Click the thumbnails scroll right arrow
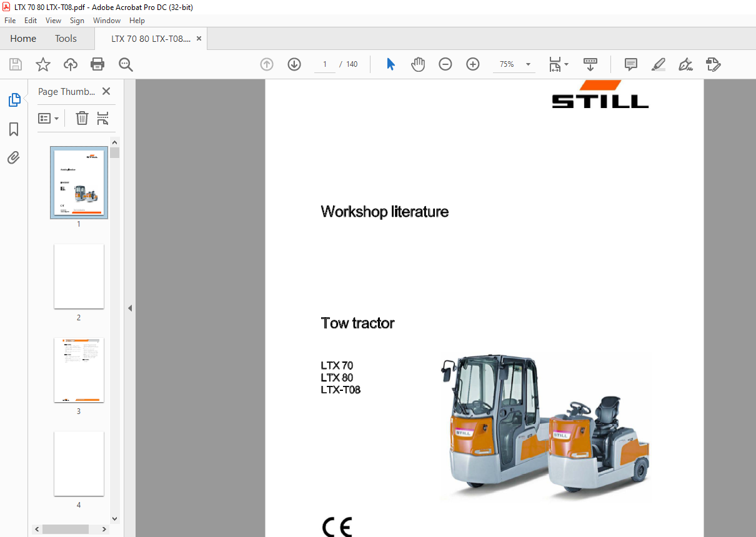 106,529
